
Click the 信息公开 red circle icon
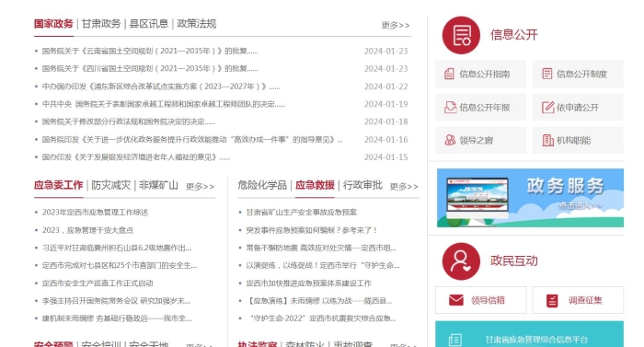461,35
